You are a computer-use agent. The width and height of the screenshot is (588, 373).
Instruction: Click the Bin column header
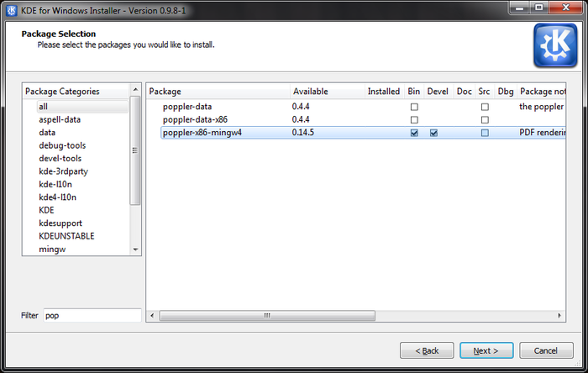(x=413, y=92)
